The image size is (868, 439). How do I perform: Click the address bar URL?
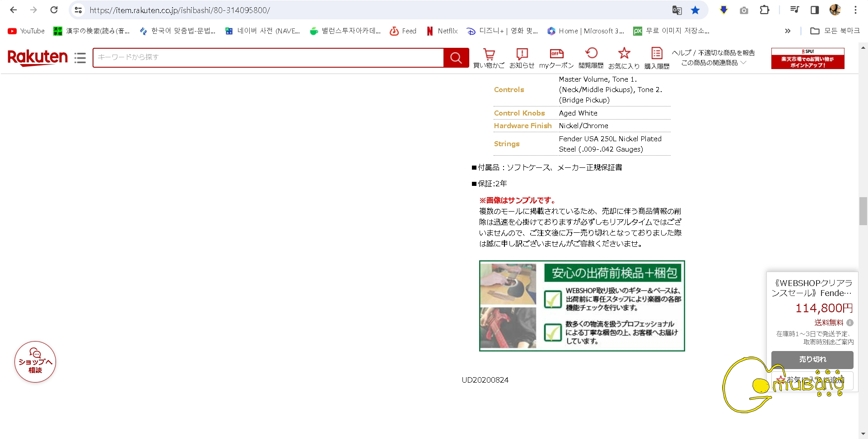[x=180, y=10]
